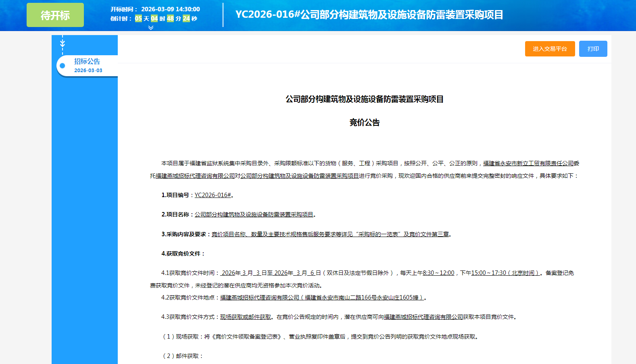Click underlined 福建省永安市新立工贸有限责任公司 text
The image size is (636, 364).
point(528,163)
